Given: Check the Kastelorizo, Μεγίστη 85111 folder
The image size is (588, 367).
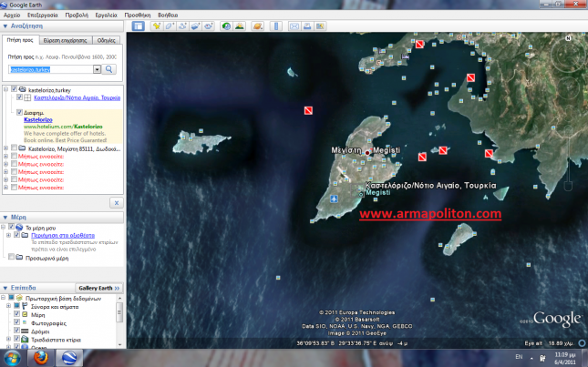Looking at the screenshot, I should coord(15,148).
